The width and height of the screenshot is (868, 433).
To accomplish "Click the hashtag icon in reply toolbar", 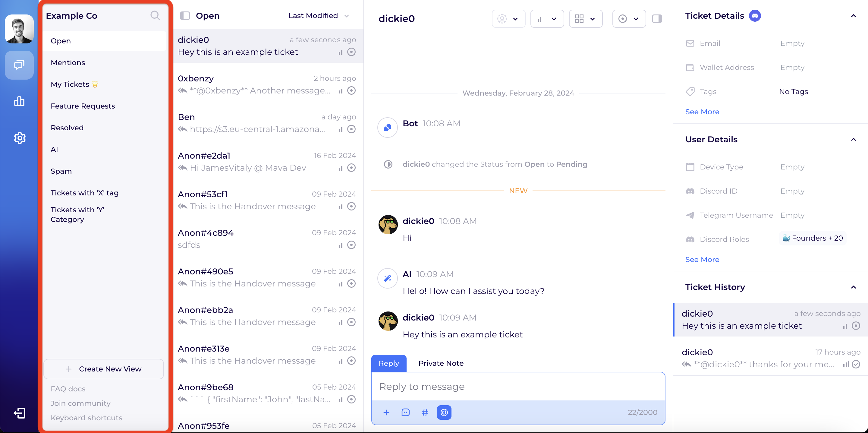I will pyautogui.click(x=425, y=412).
